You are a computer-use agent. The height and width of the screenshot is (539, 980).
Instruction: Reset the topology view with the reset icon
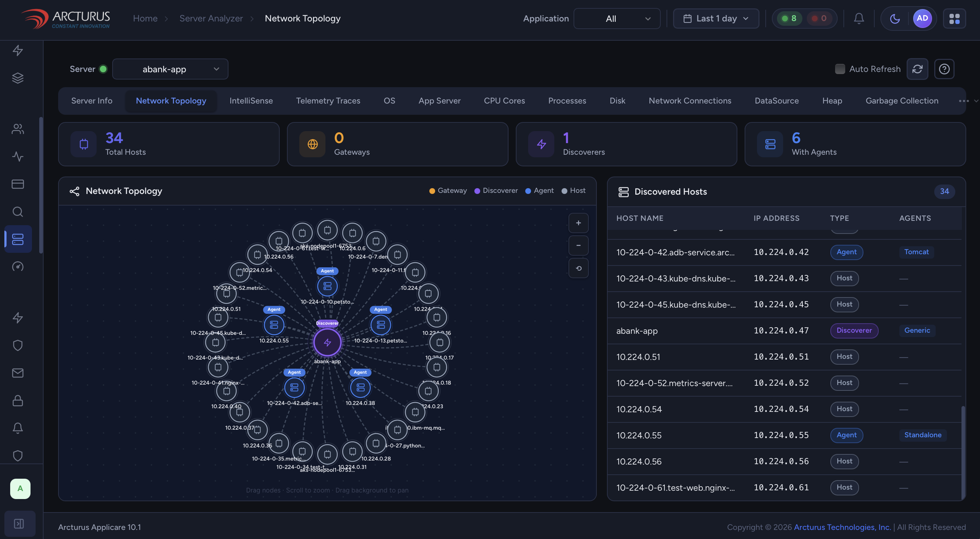click(x=578, y=268)
